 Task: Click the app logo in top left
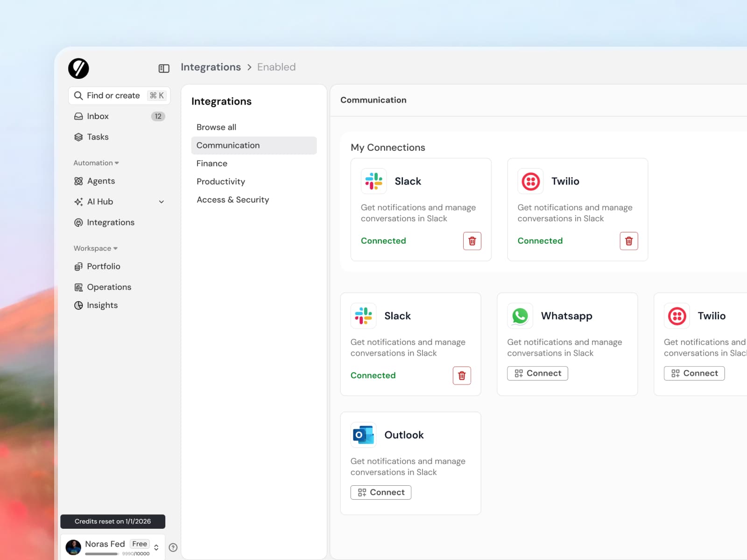click(78, 69)
